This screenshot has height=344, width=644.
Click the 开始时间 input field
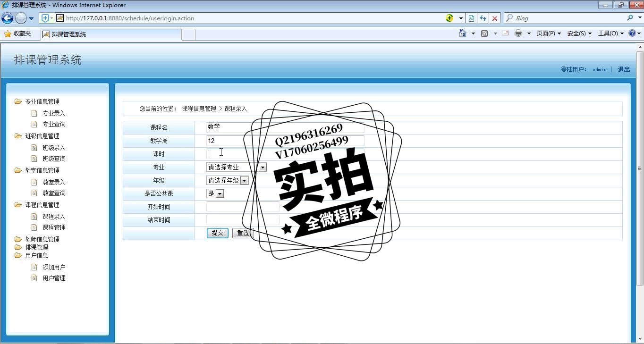point(243,207)
